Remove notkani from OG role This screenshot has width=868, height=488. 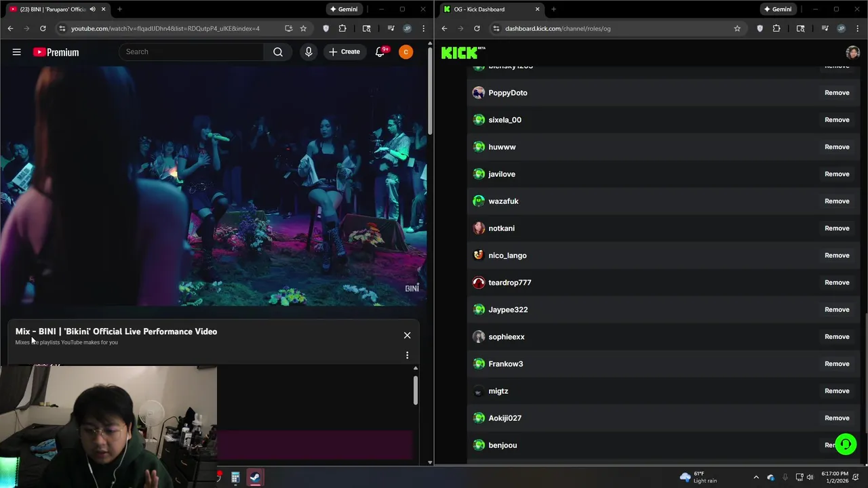point(837,228)
